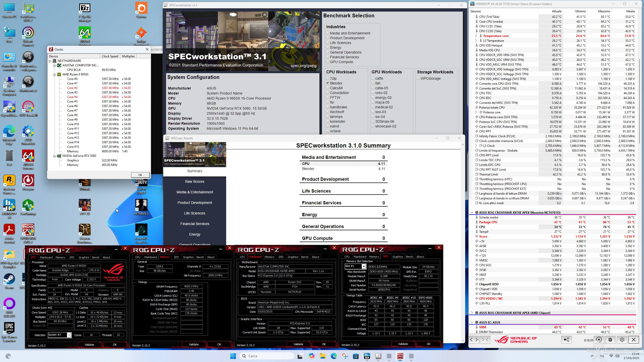Viewport: 644px width, 362px height.
Task: Enable handbrake workload checkbox
Action: point(328,107)
